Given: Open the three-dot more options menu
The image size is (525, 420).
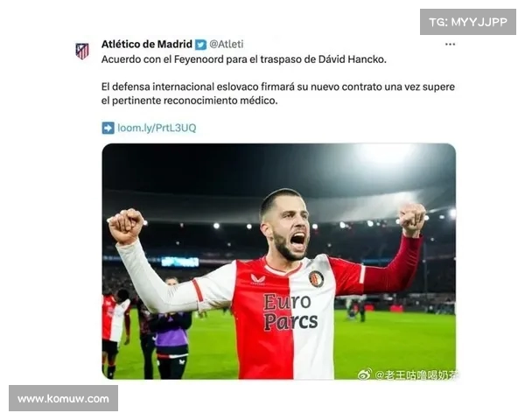Looking at the screenshot, I should (450, 45).
